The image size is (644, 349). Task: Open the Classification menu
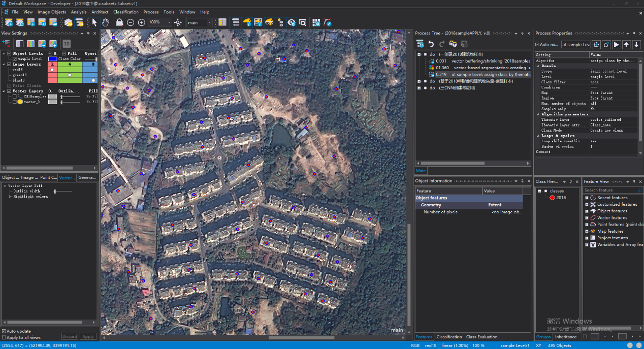pos(125,12)
